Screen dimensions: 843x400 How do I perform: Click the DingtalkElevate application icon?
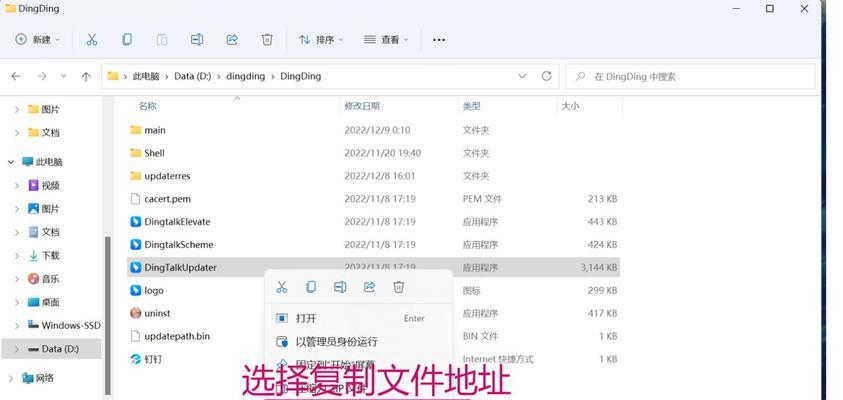click(x=135, y=222)
